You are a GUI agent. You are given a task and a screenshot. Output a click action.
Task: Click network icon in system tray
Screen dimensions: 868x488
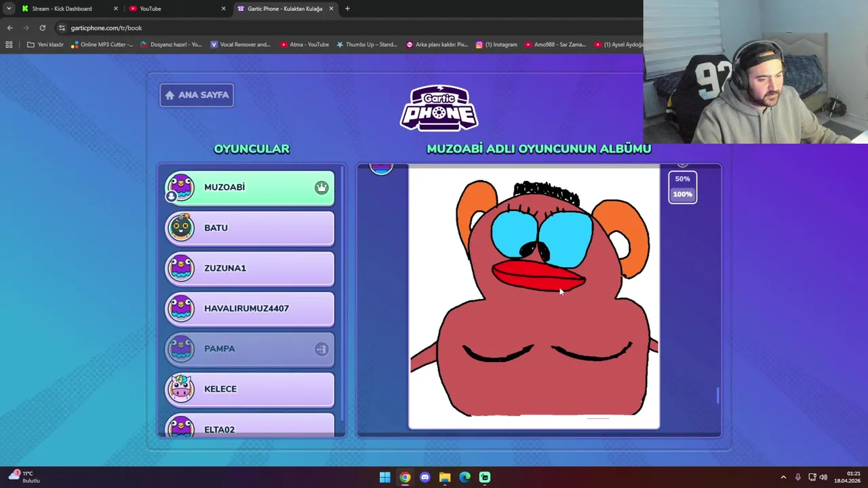pos(812,477)
